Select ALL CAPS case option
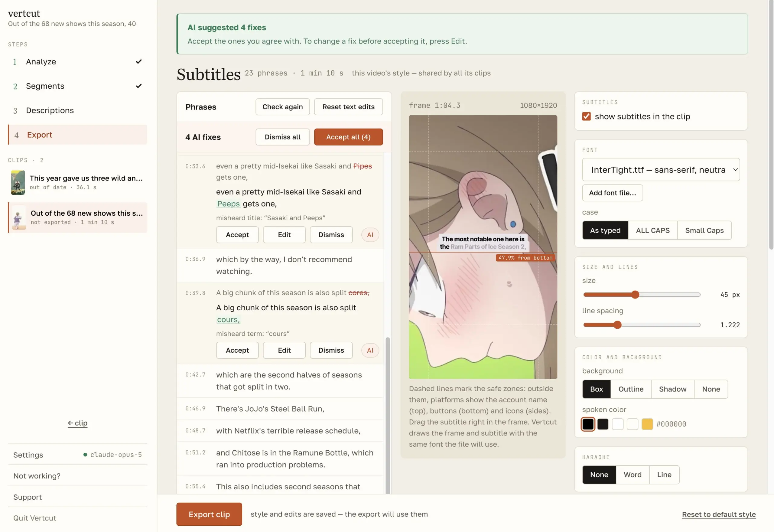Image resolution: width=774 pixels, height=532 pixels. [652, 230]
